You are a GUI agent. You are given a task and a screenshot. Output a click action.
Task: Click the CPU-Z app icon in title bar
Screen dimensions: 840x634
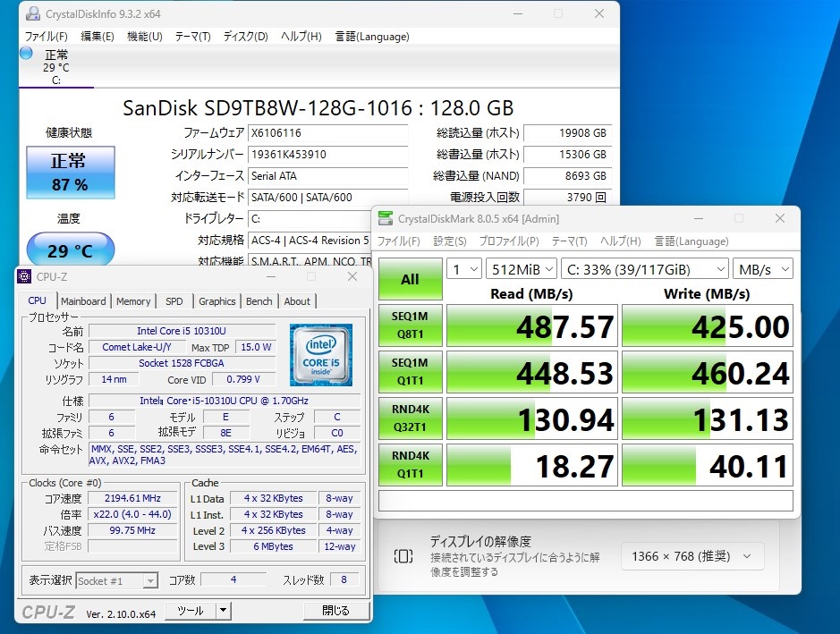coord(24,276)
